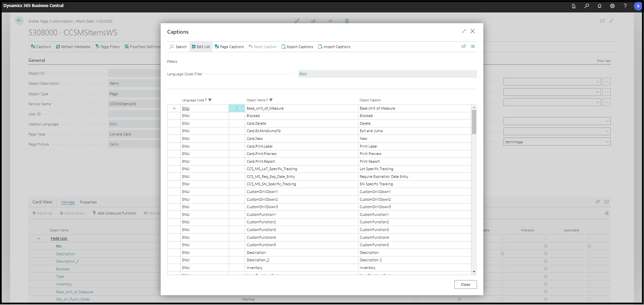Expand the ItemImage dropdown
The height and width of the screenshot is (305, 644).
coord(607,142)
